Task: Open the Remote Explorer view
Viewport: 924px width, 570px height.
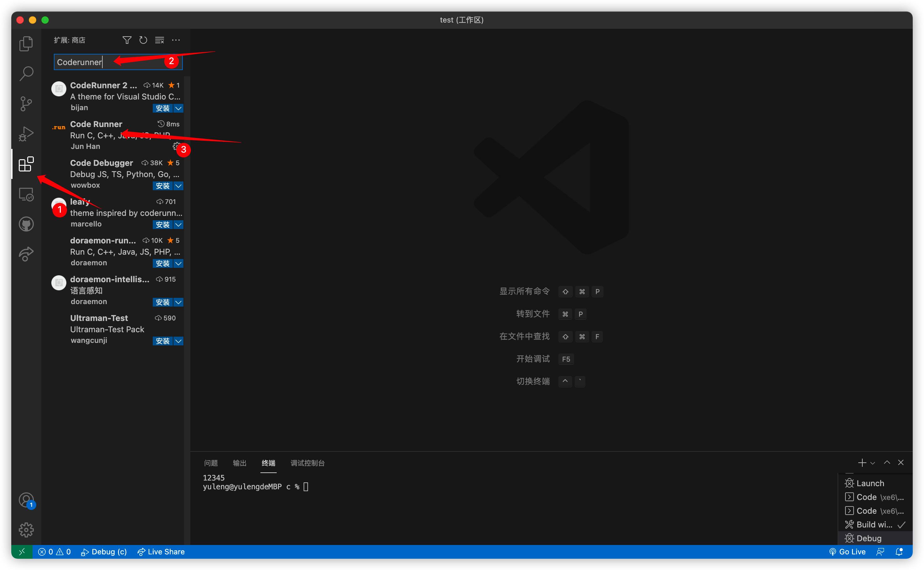Action: tap(26, 195)
